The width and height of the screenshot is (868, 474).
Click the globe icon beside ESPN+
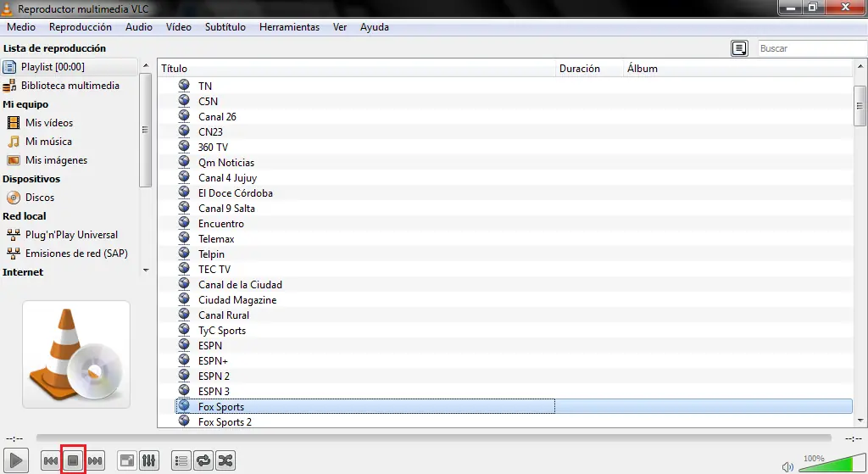point(184,360)
